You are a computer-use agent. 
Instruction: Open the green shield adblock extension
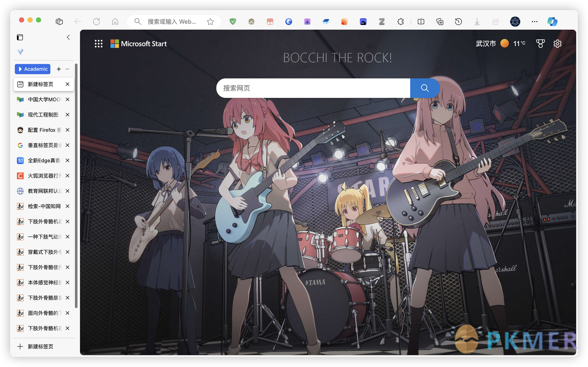(x=233, y=22)
